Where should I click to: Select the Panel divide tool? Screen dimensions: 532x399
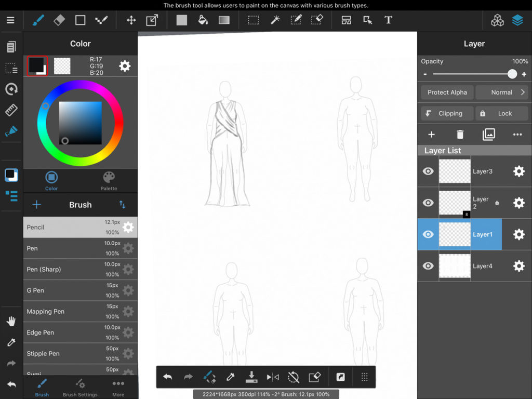coord(347,20)
